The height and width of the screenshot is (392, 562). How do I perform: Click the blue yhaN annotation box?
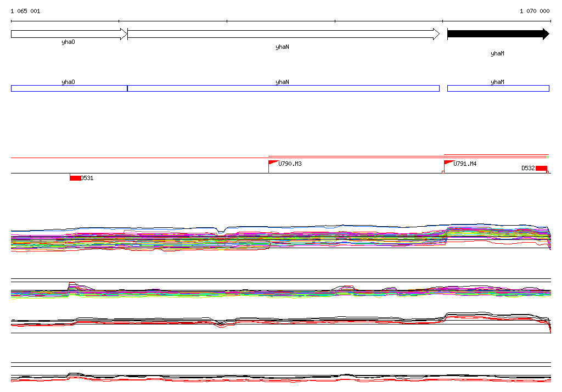pyautogui.click(x=284, y=88)
